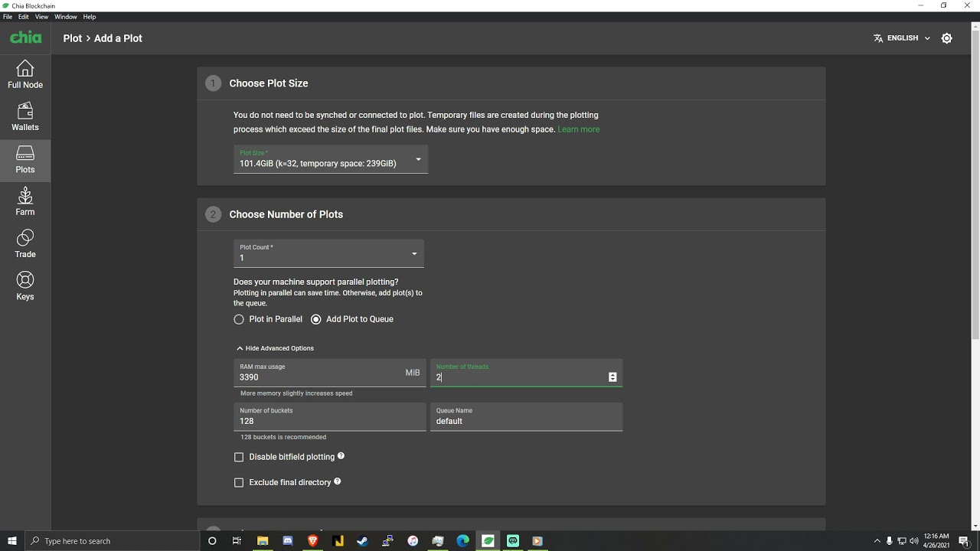Open the Trade section

(25, 244)
